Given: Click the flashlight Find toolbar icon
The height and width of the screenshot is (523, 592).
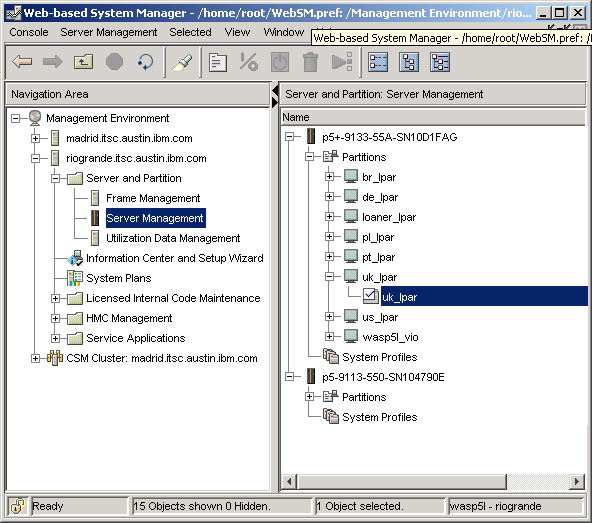Looking at the screenshot, I should coord(182,62).
